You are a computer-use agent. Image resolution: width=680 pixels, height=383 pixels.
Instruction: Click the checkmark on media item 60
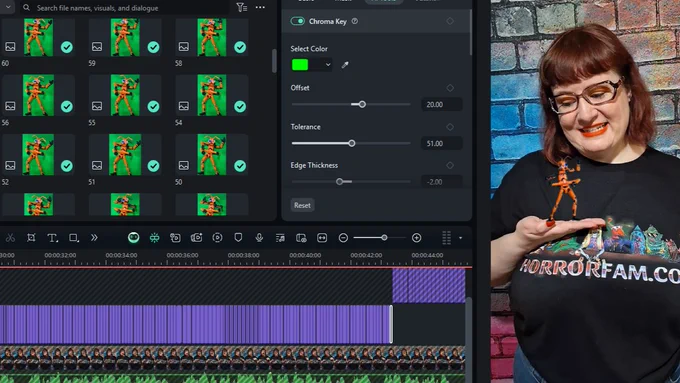pyautogui.click(x=67, y=47)
